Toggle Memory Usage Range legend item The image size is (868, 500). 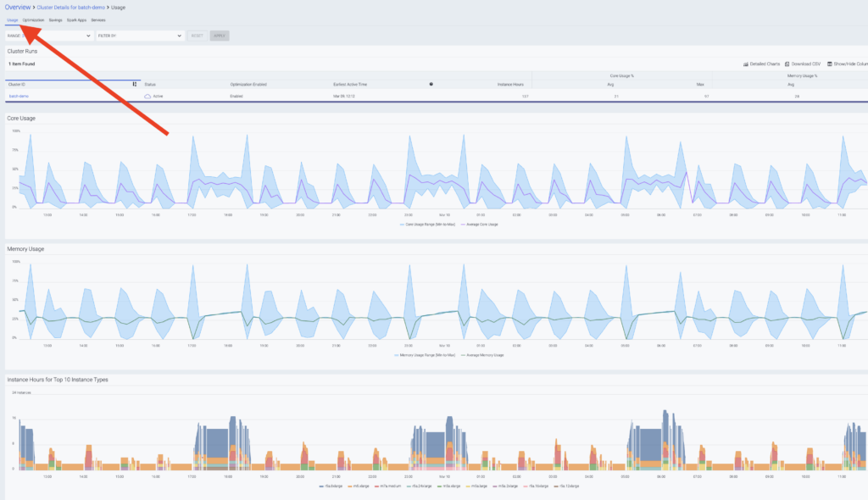(x=425, y=353)
